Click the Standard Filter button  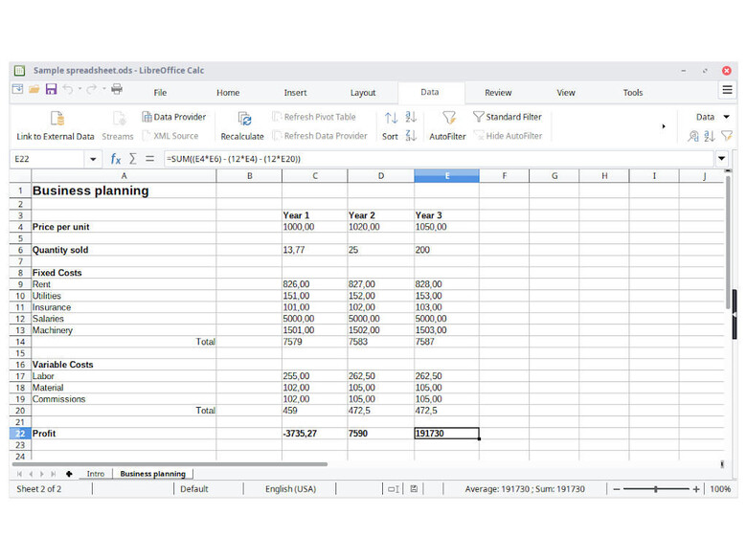508,117
